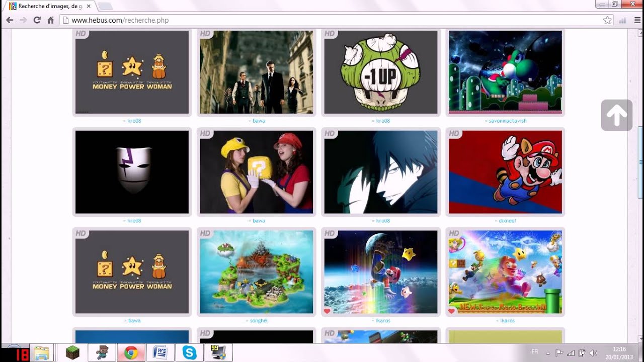The image size is (644, 362).
Task: Click the page's vertical scrollbar thumb
Action: [x=640, y=162]
